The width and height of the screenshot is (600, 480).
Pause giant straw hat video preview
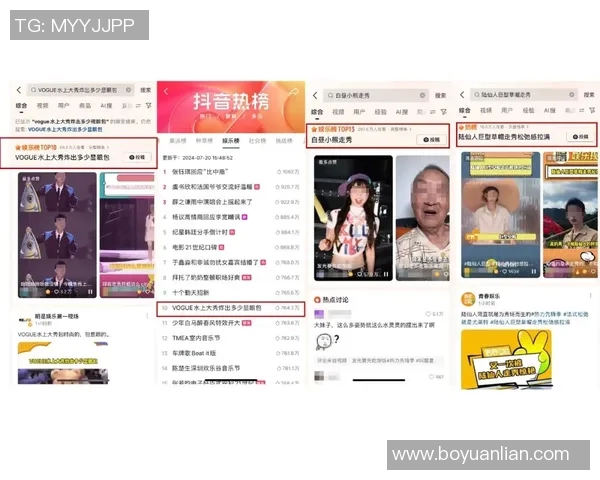(x=534, y=271)
